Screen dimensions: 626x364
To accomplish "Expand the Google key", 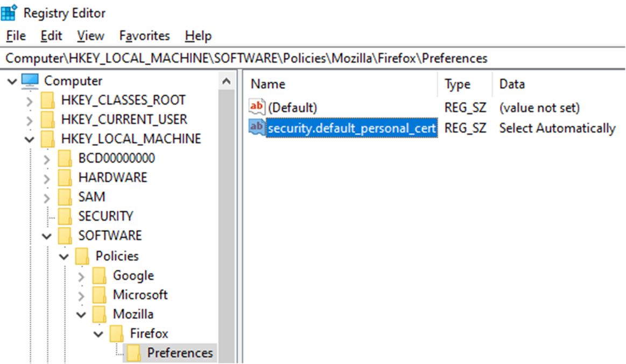I will click(x=81, y=277).
